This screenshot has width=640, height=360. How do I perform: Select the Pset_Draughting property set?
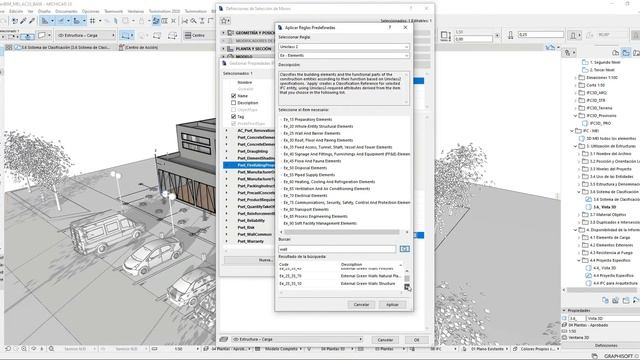[253, 151]
